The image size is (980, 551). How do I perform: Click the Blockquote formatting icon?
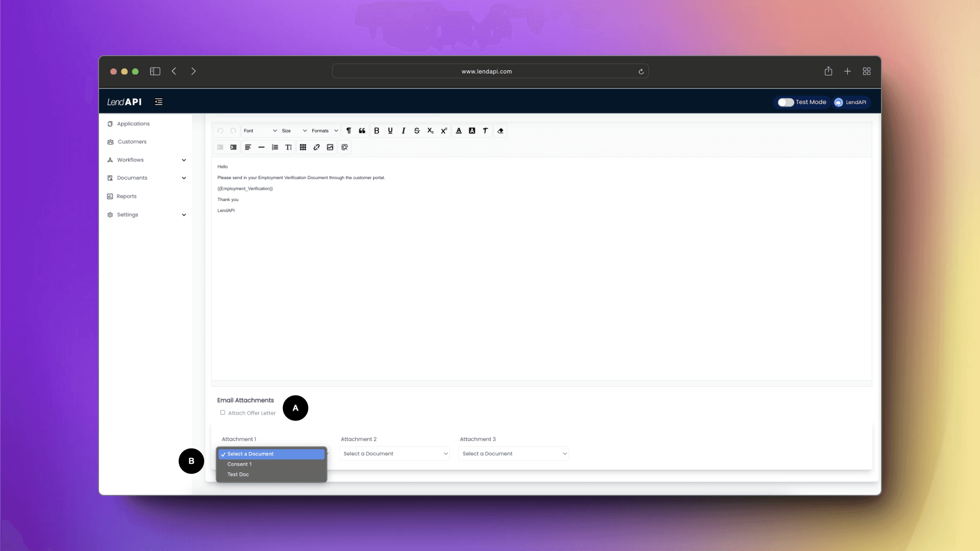point(363,131)
